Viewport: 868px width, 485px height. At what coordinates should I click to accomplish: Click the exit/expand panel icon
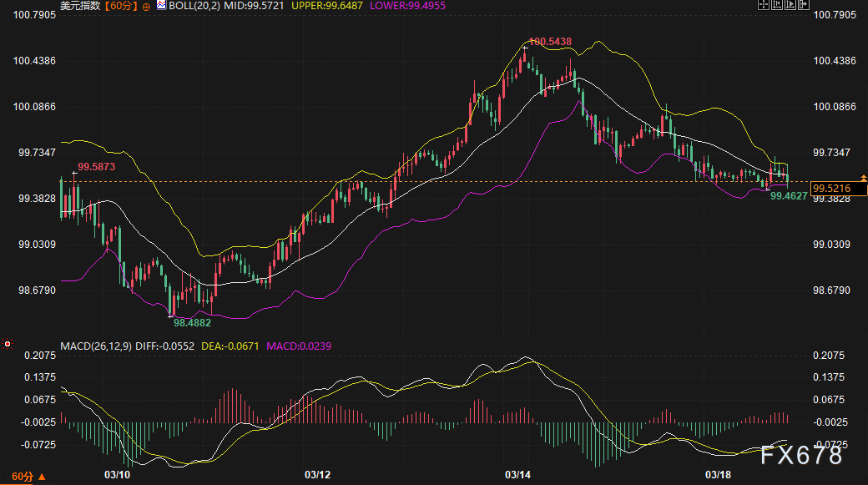pyautogui.click(x=804, y=5)
